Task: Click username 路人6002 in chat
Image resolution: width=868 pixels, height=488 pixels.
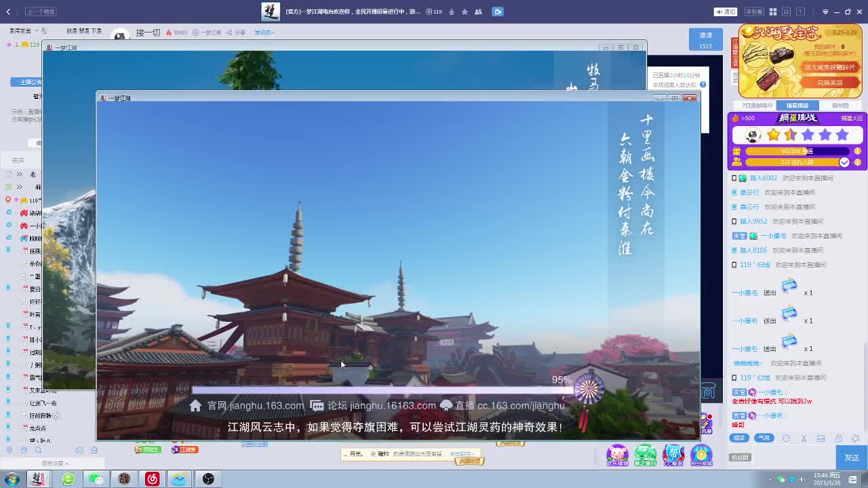Action: click(x=764, y=178)
